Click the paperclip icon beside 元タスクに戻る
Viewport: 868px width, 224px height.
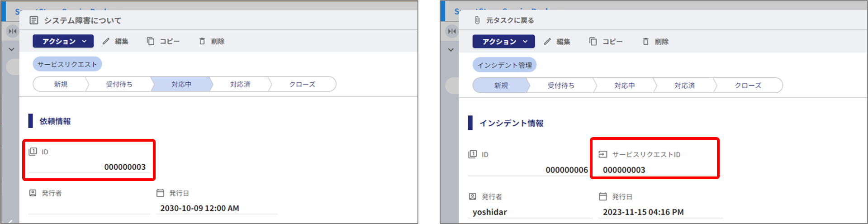click(x=477, y=20)
